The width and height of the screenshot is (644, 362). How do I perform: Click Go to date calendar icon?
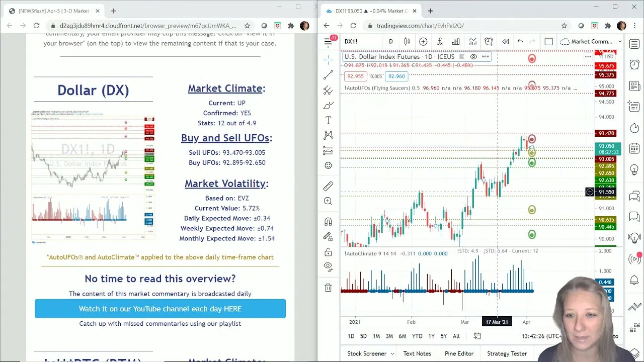[x=477, y=336]
